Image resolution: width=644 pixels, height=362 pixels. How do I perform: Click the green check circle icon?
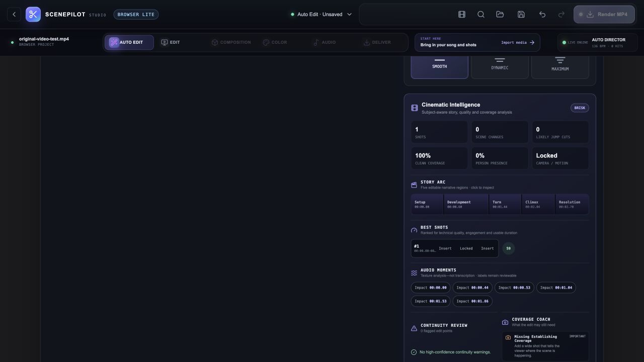pos(414,352)
